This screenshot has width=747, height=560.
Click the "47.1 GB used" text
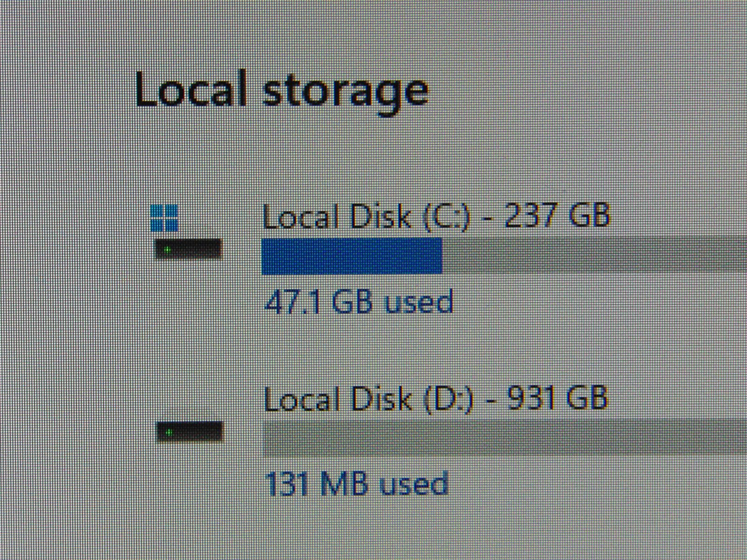coord(359,302)
